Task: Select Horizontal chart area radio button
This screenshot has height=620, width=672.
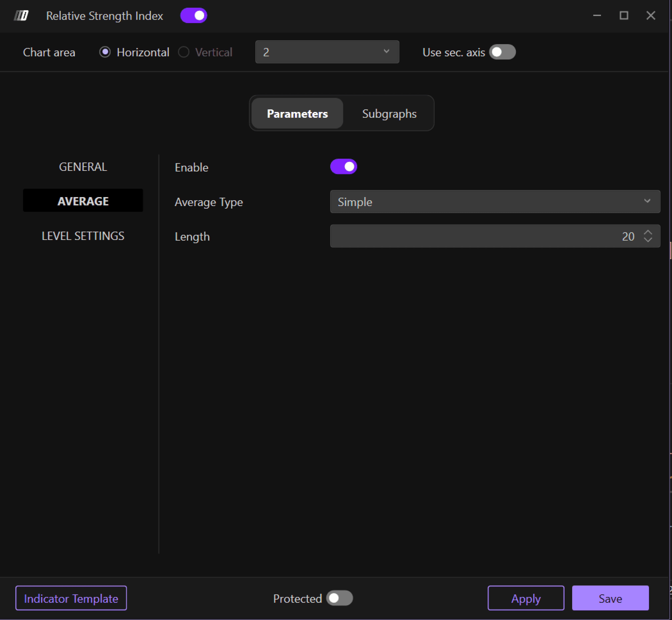Action: (105, 52)
